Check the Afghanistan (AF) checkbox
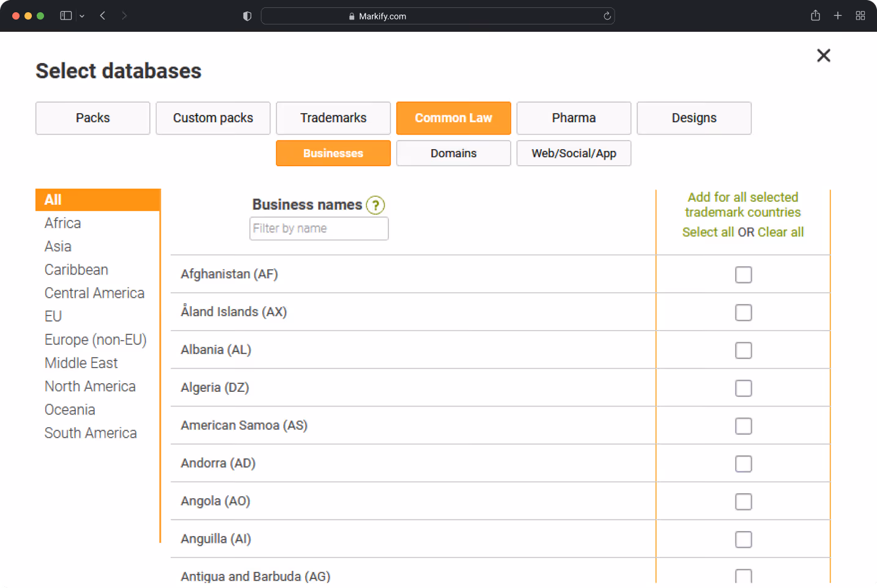Screen dimensions: 877x588 [744, 275]
